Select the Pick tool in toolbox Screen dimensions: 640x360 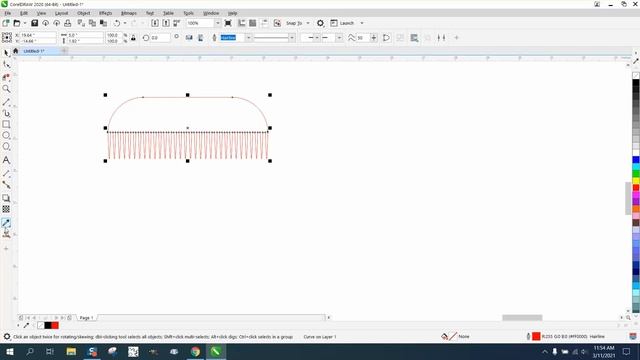6,53
